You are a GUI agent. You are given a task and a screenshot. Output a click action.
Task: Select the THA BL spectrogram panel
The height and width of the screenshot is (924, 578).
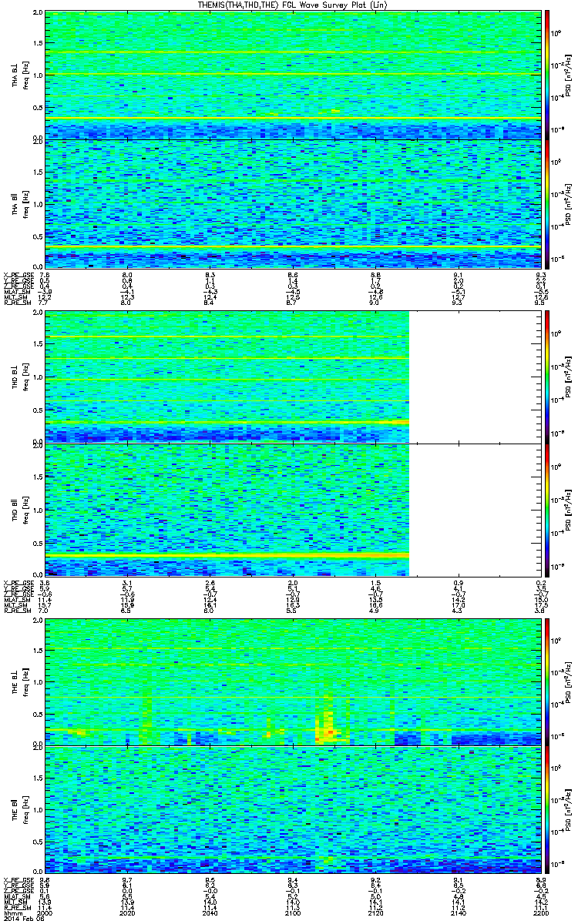293,75
